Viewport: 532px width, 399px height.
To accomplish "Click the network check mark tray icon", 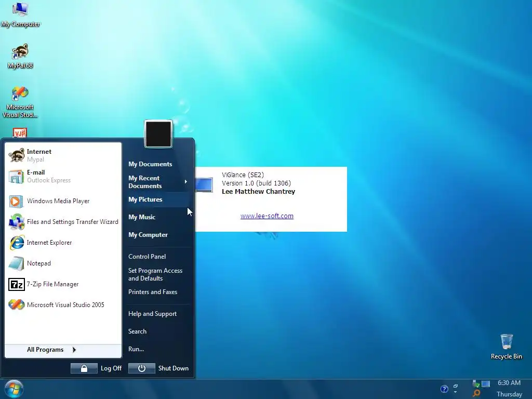I will click(x=476, y=384).
